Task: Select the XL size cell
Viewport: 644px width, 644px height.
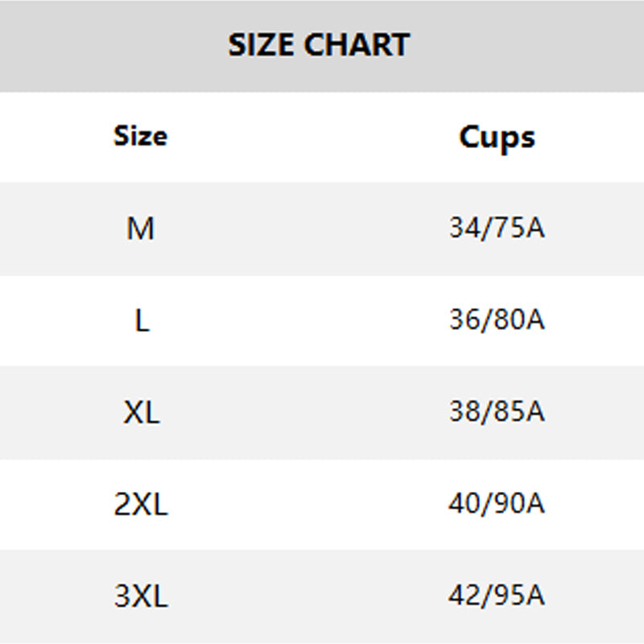Action: tap(142, 413)
